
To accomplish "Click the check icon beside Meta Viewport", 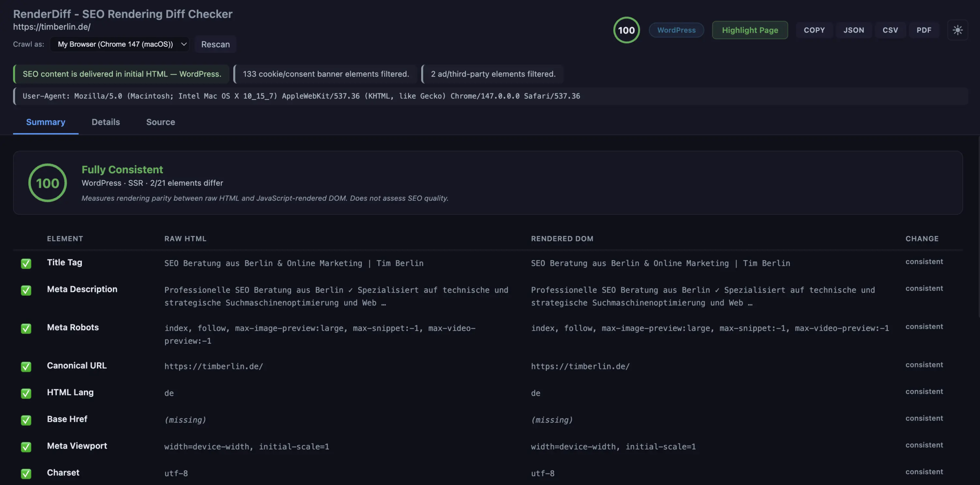I will pyautogui.click(x=26, y=447).
